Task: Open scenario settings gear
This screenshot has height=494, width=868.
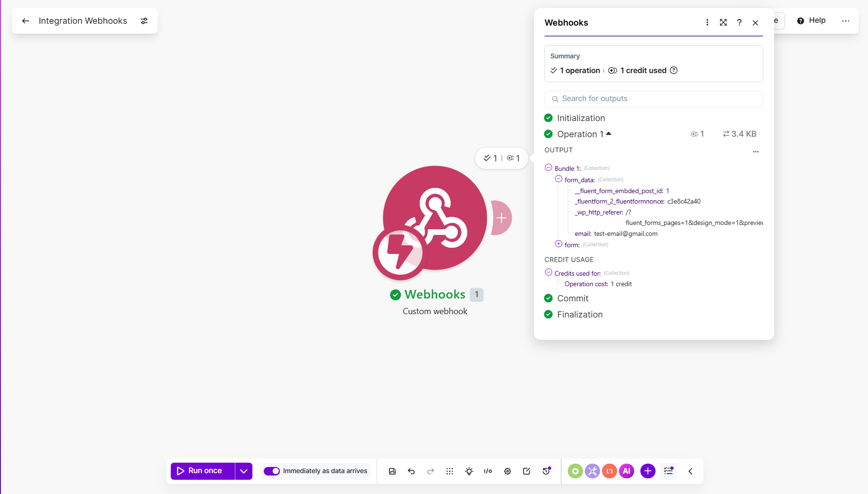Action: pos(508,471)
